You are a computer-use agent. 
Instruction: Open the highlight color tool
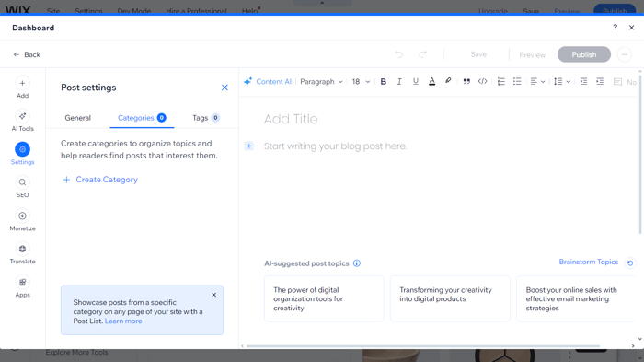(x=448, y=81)
